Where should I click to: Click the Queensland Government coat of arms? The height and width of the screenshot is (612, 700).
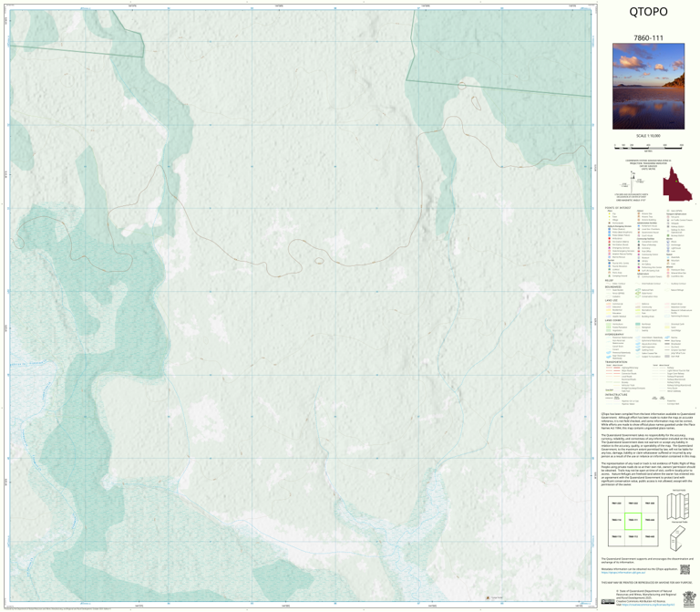pos(689,597)
